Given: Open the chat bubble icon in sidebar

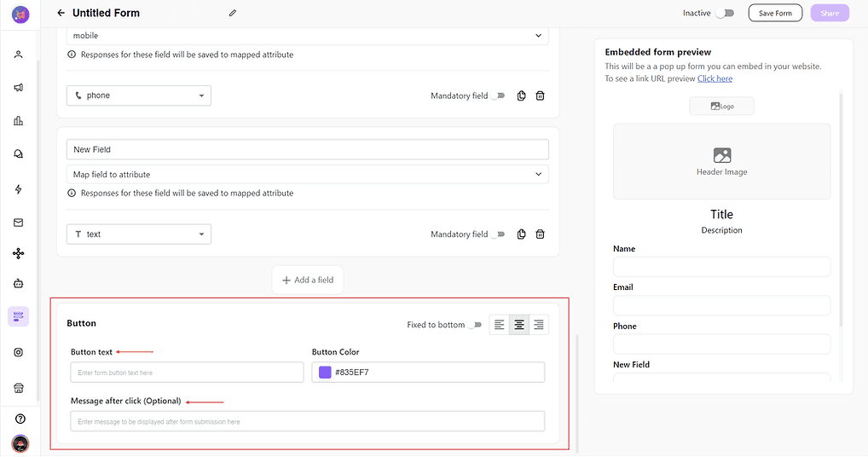Looking at the screenshot, I should (18, 153).
